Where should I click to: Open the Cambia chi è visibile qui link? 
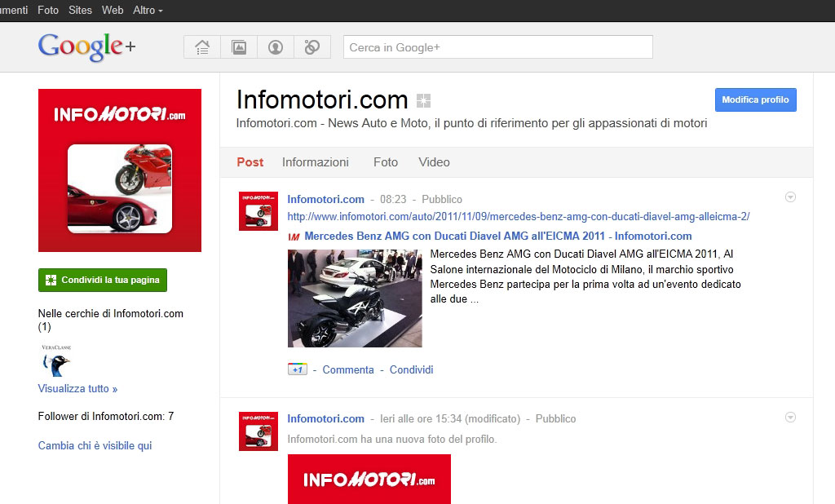[95, 445]
